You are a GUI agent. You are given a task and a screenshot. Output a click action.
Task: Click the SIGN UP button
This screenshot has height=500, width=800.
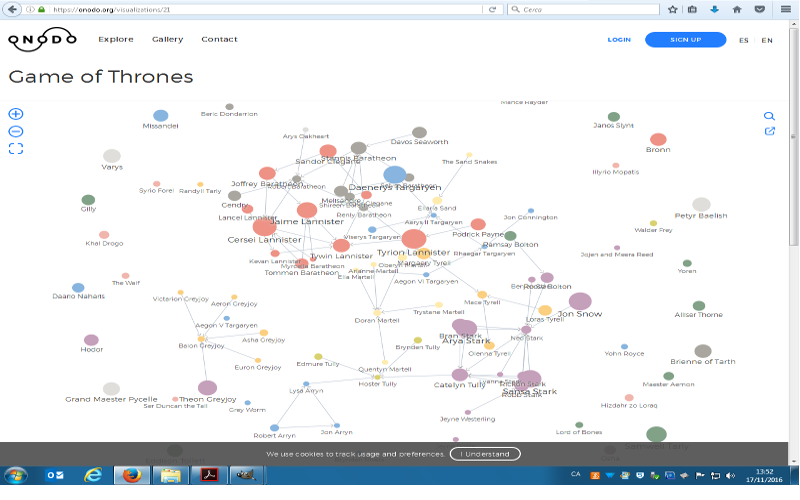coord(685,40)
